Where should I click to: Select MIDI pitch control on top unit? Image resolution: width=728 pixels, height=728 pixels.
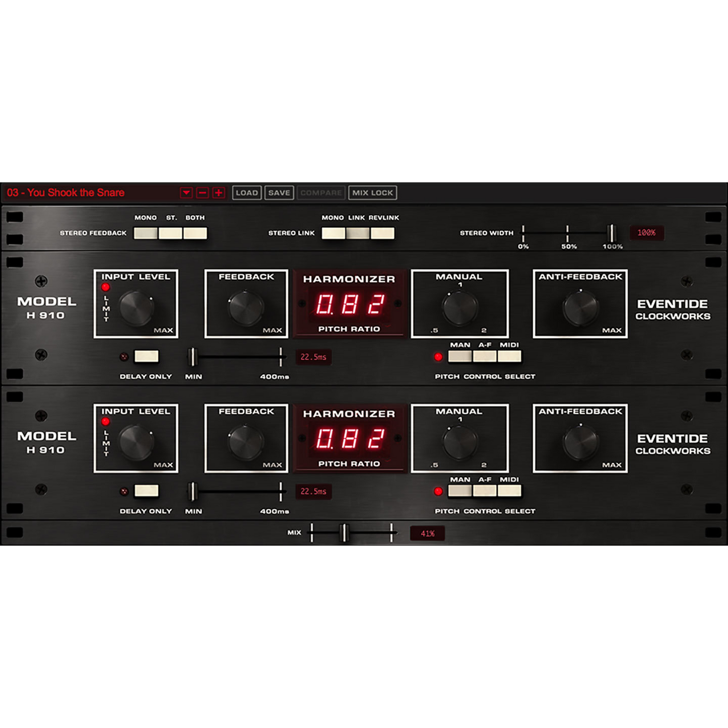(x=509, y=357)
